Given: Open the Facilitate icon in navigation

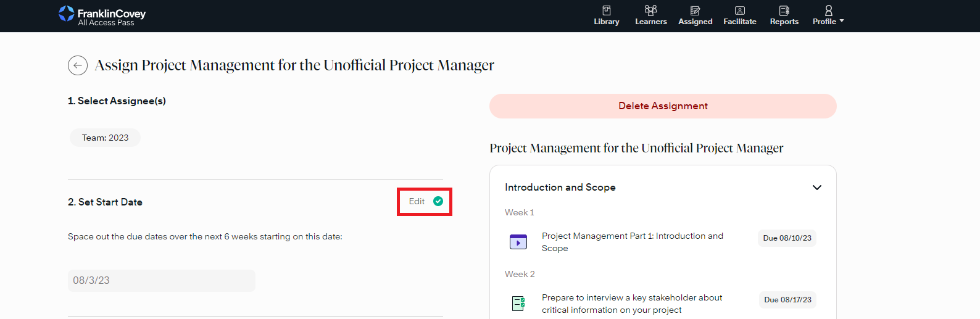Looking at the screenshot, I should click(x=739, y=10).
